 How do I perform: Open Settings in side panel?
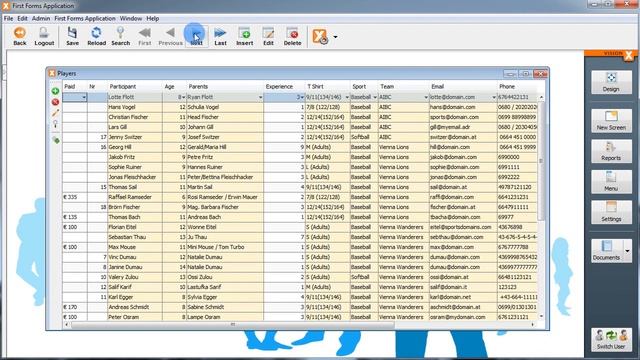(611, 212)
